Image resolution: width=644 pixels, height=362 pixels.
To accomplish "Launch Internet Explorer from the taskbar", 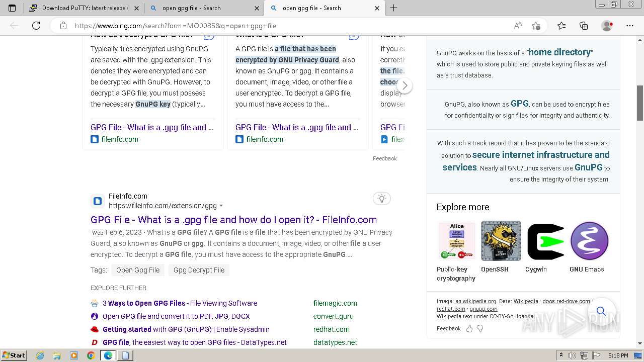I will (x=40, y=355).
